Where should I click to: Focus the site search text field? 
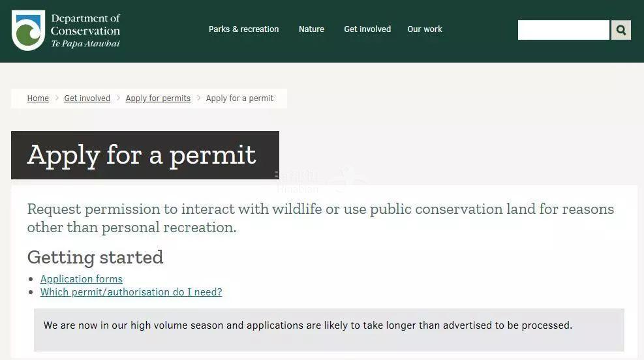pos(563,30)
